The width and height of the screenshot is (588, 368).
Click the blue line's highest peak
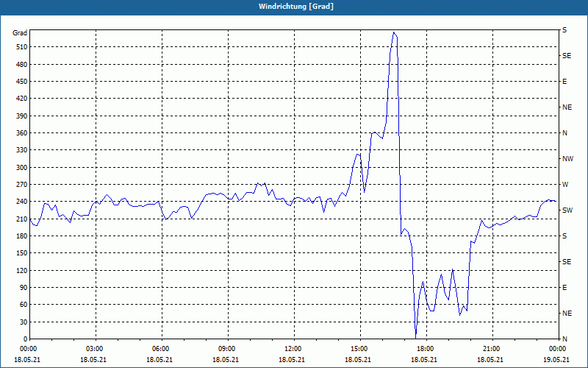393,32
